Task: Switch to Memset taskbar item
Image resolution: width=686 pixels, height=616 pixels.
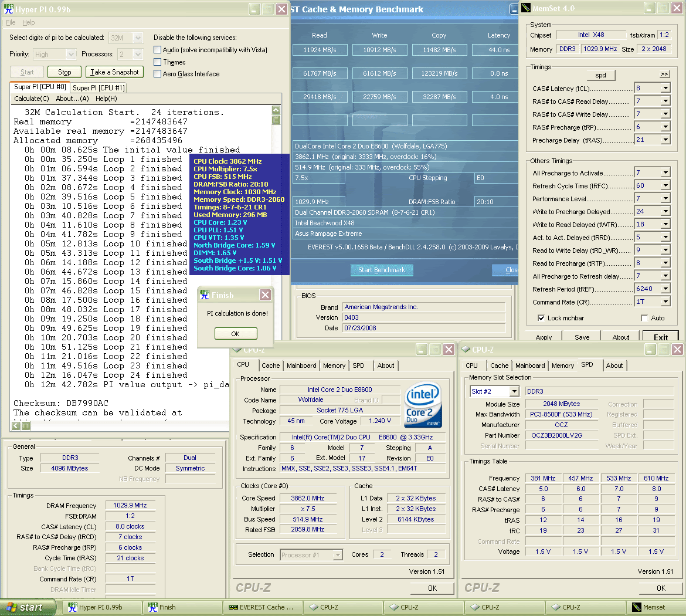Action: [656, 607]
